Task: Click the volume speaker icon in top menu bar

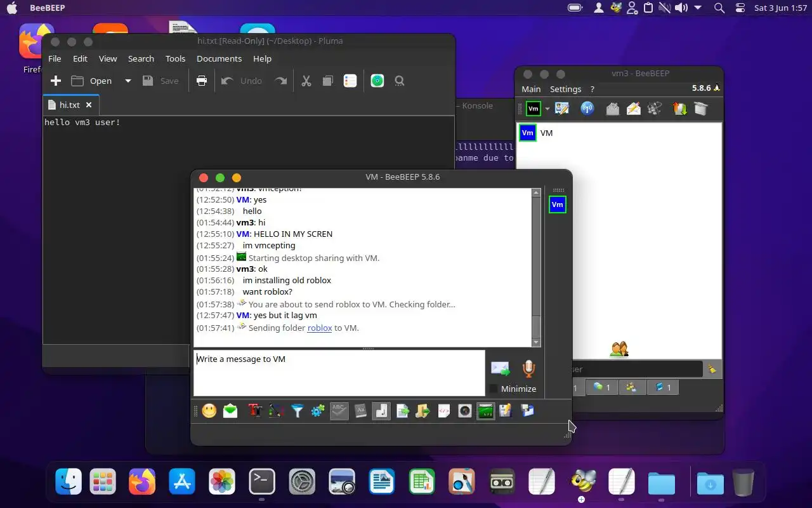Action: pyautogui.click(x=681, y=8)
